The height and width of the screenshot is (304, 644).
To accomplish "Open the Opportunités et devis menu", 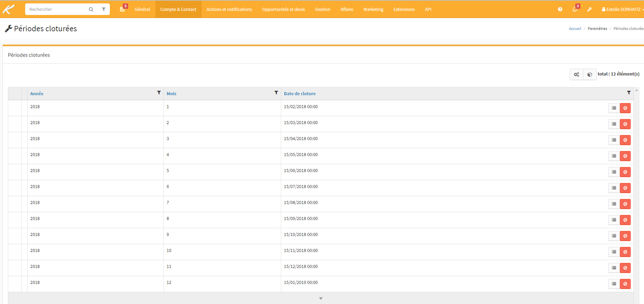I will pyautogui.click(x=284, y=9).
